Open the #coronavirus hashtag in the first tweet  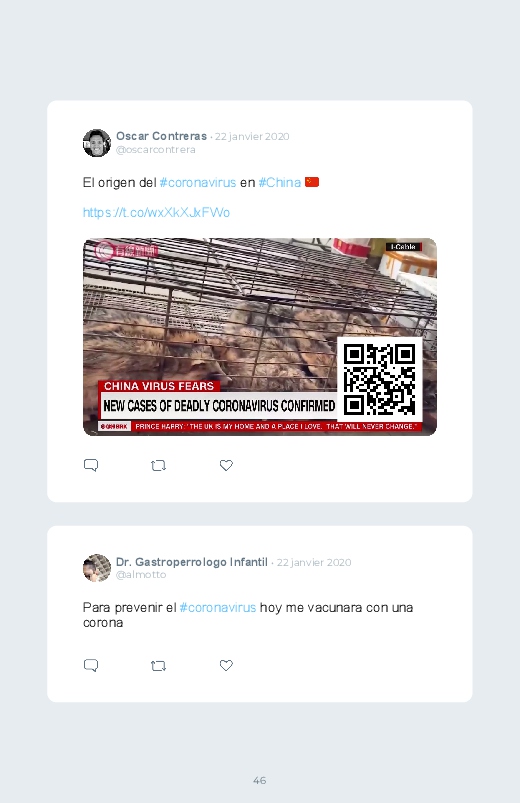tap(198, 183)
